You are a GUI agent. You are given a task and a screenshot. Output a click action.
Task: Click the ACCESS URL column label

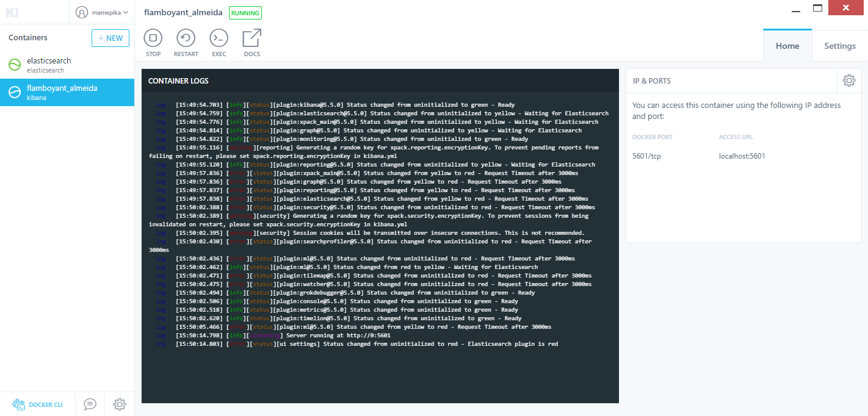[x=737, y=137]
